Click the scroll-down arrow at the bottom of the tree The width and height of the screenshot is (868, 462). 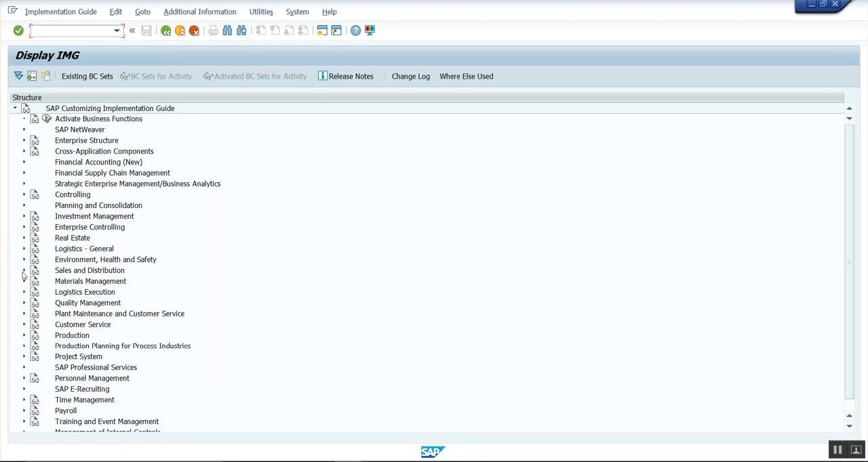coord(849,426)
